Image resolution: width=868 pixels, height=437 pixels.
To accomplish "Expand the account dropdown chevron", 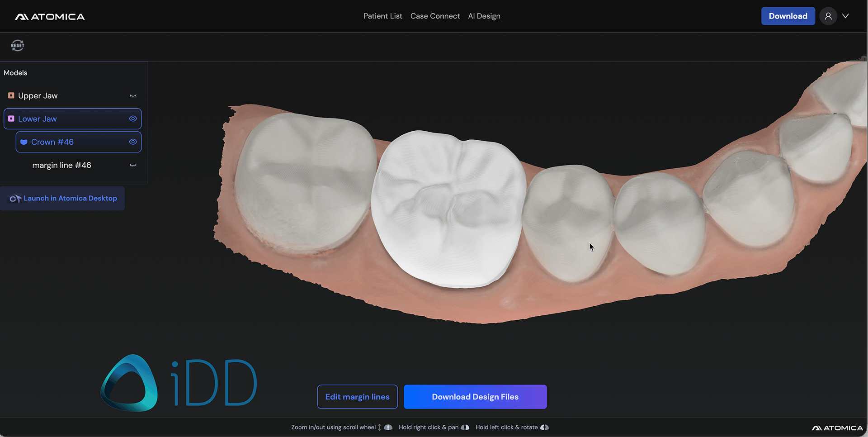I will click(845, 16).
